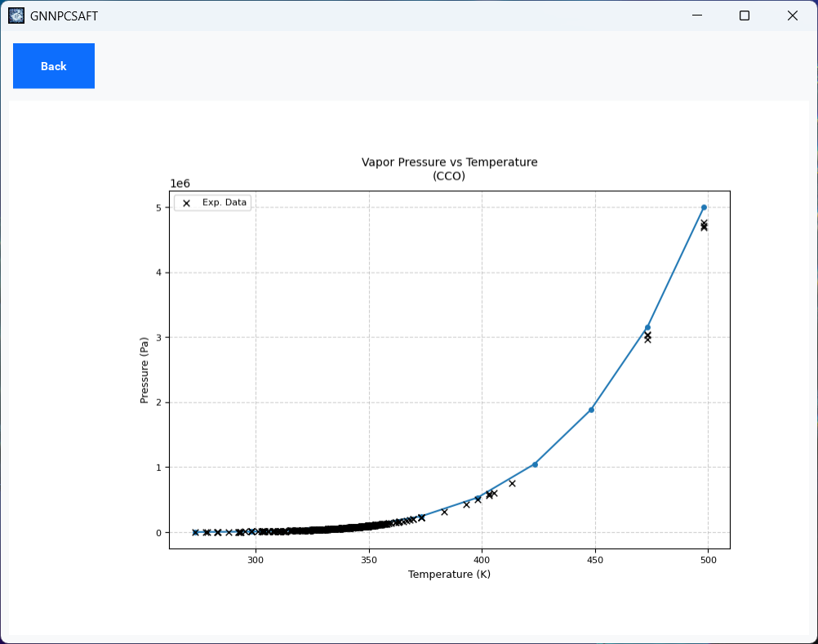The height and width of the screenshot is (644, 818).
Task: Click the blue curve point near 1 MPa
Action: (535, 464)
